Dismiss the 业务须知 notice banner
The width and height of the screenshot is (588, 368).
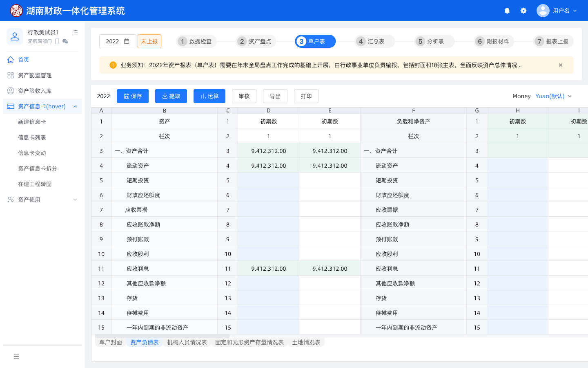coord(561,65)
